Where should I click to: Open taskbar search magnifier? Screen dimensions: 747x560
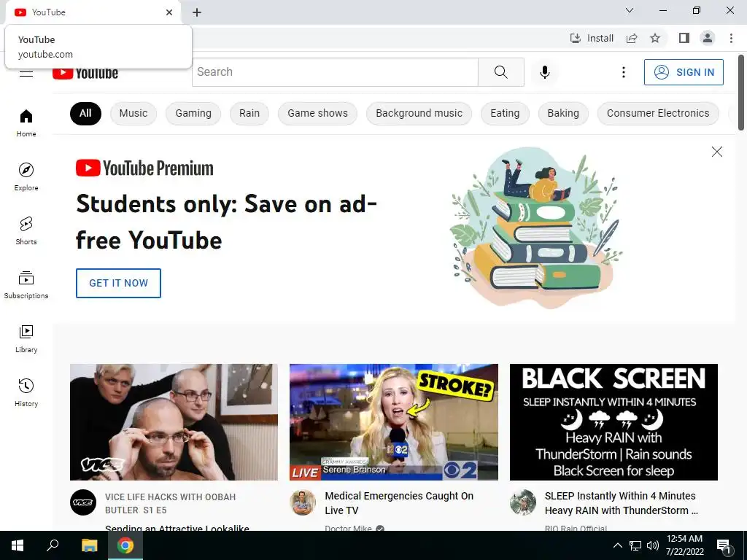[53, 545]
